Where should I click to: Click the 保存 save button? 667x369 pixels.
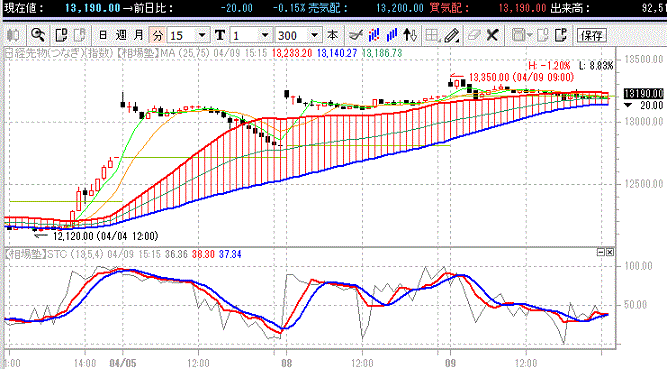pyautogui.click(x=591, y=35)
